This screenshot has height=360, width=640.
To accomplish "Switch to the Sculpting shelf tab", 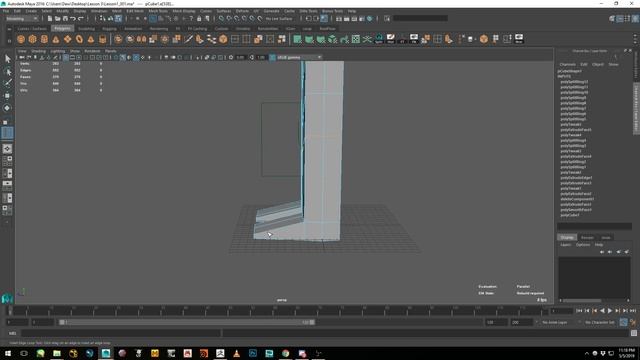I will click(86, 29).
